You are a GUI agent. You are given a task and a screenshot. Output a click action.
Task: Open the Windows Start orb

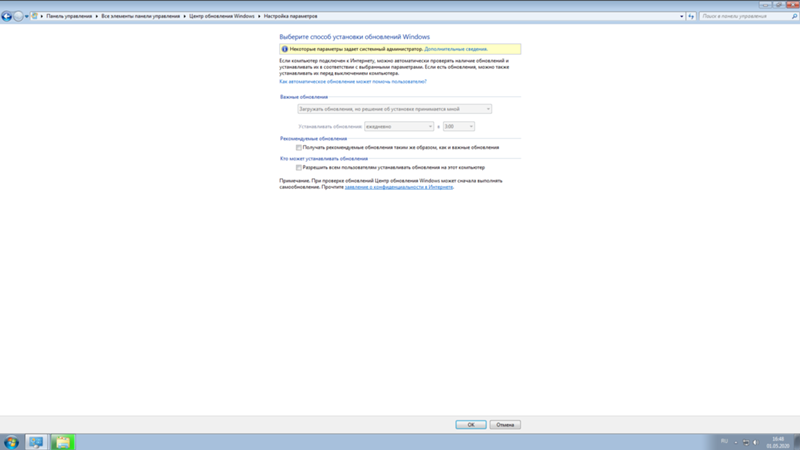pyautogui.click(x=11, y=442)
